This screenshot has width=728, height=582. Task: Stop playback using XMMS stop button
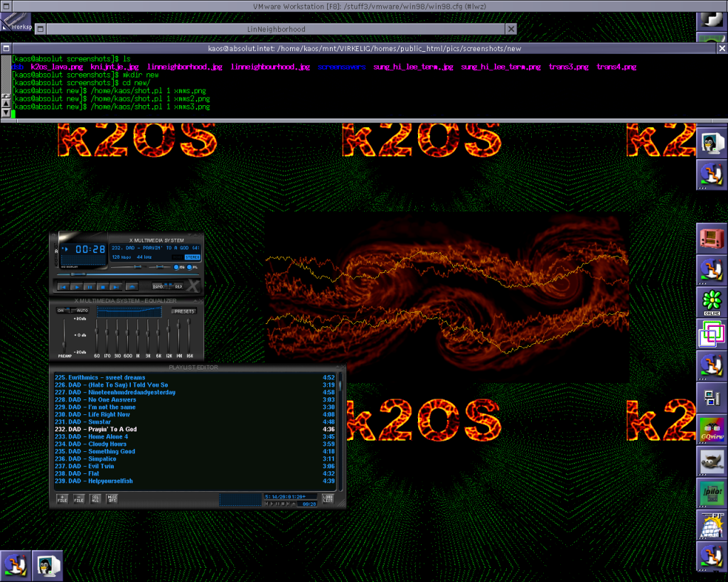102,286
